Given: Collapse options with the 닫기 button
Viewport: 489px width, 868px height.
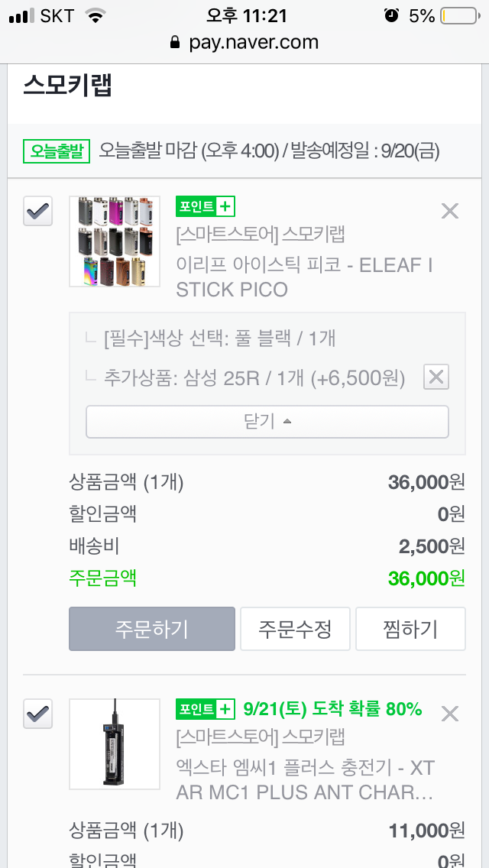Looking at the screenshot, I should pos(267,422).
